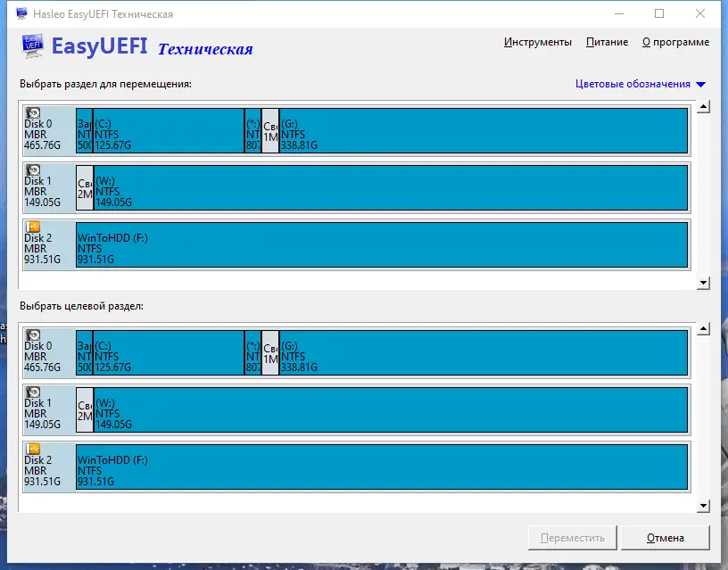The image size is (728, 570).
Task: Open the Инструменты menu
Action: click(x=538, y=42)
